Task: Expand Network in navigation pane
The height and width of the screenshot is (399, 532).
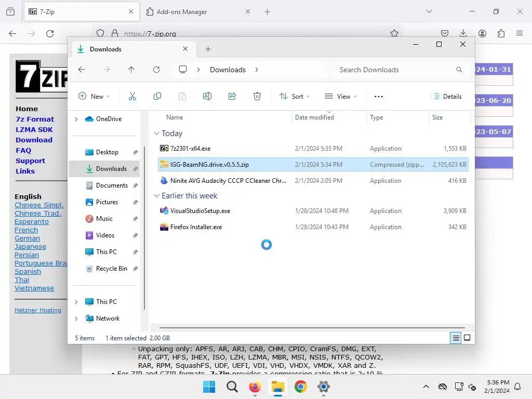Action: tap(76, 318)
